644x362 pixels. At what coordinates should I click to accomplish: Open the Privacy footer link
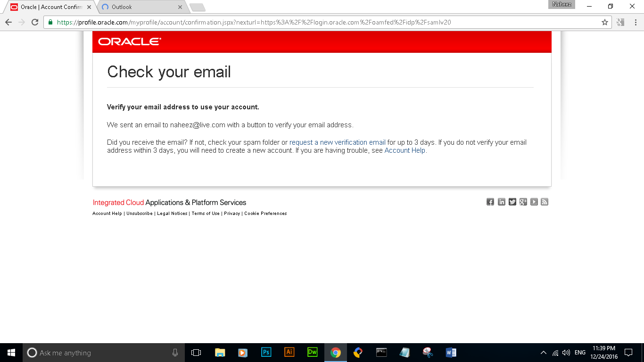click(x=232, y=214)
